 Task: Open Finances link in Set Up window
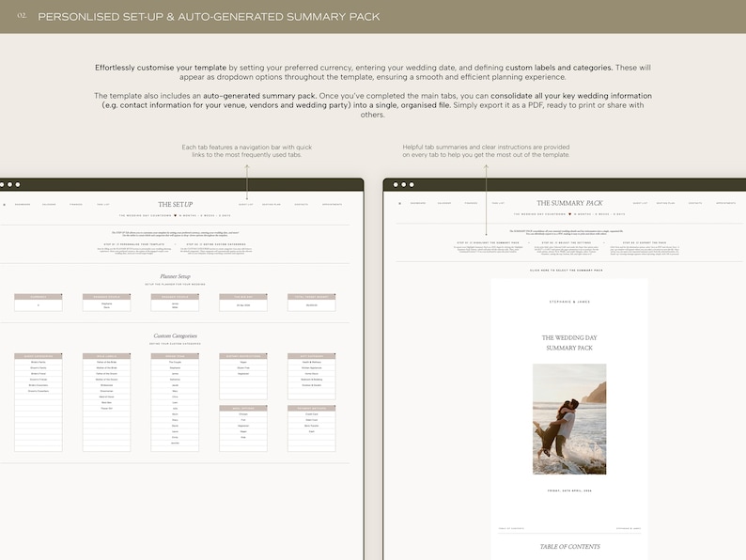click(x=76, y=205)
